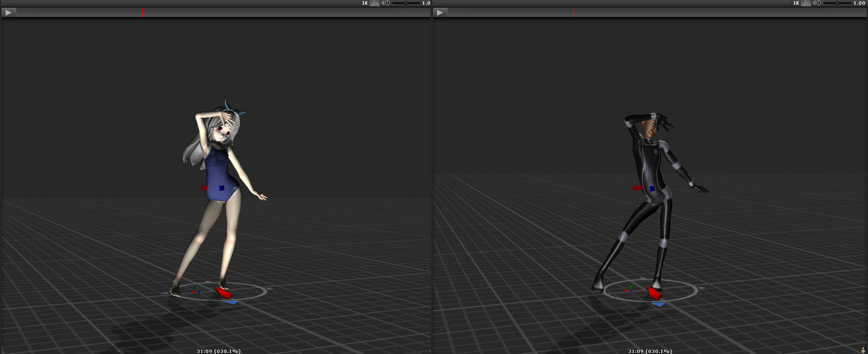Play animation in the left viewport

(9, 13)
